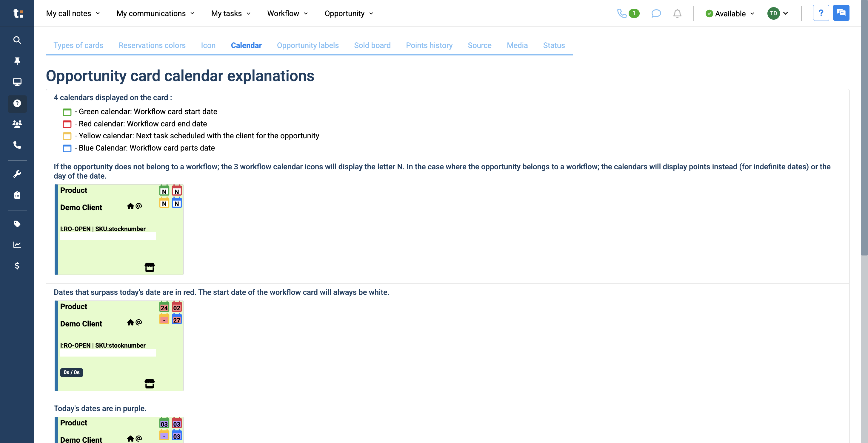Click the search icon in sidebar
Image resolution: width=868 pixels, height=443 pixels.
point(17,40)
